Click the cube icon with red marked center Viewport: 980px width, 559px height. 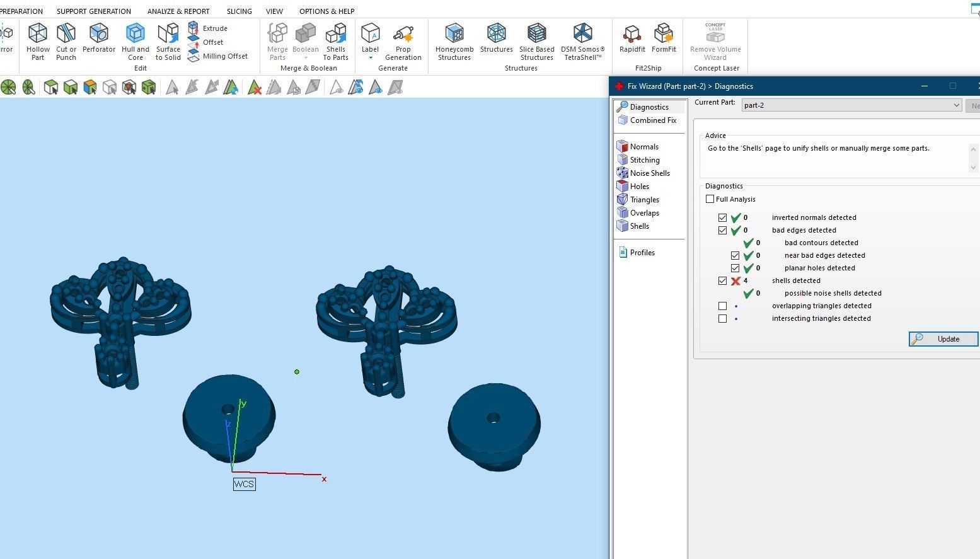[129, 87]
